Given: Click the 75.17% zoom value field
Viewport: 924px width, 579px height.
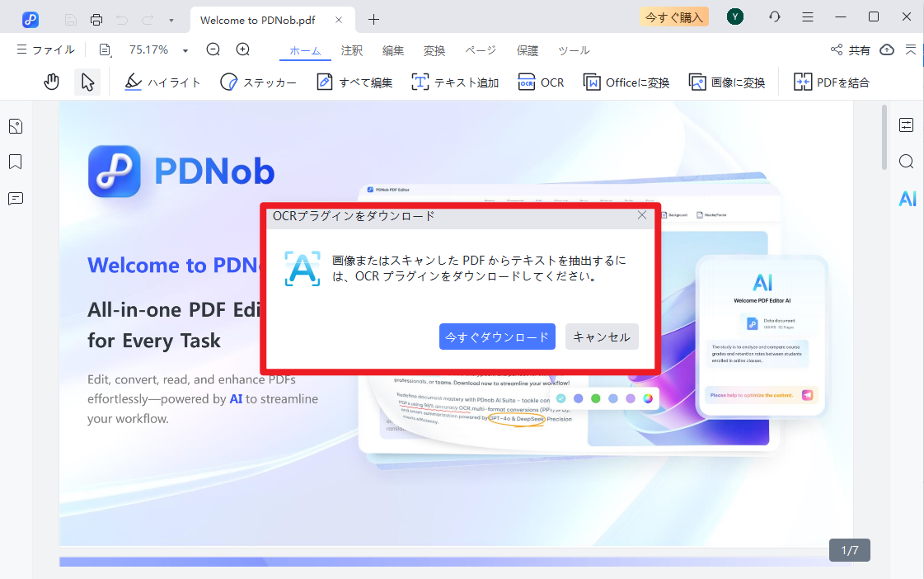Looking at the screenshot, I should (148, 49).
